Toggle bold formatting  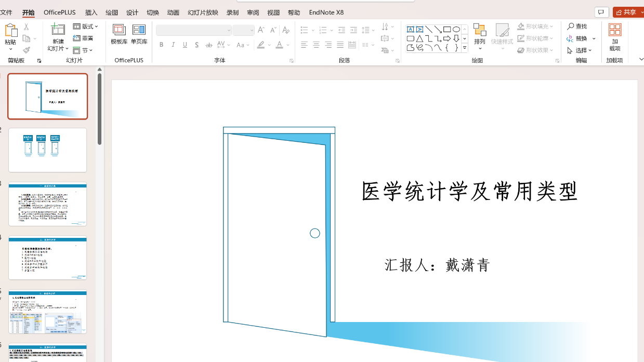click(x=162, y=45)
